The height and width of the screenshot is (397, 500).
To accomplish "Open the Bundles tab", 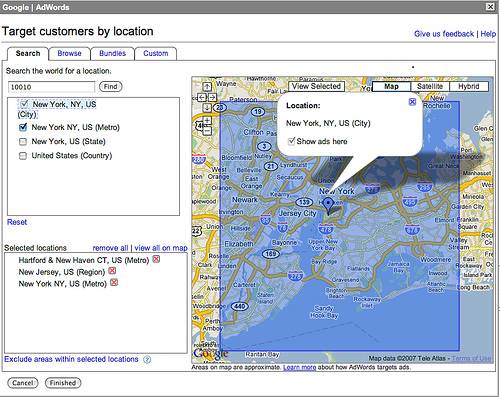I will point(112,53).
